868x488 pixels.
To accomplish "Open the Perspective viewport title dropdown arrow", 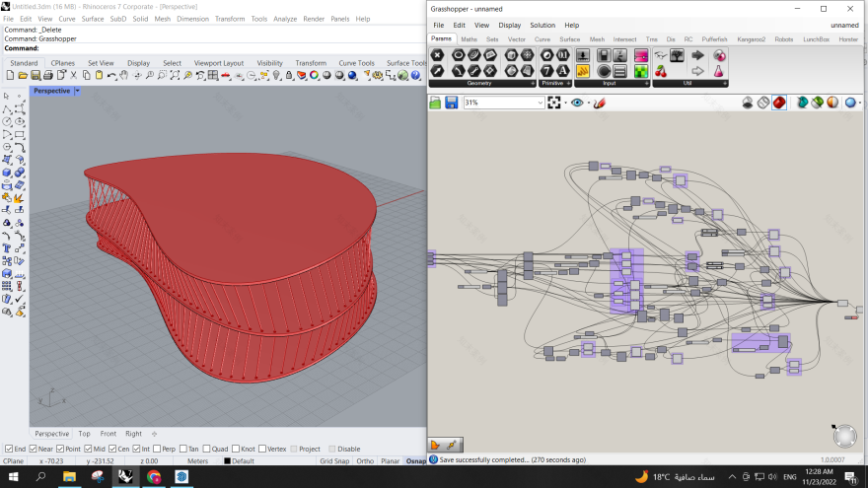I will point(78,91).
